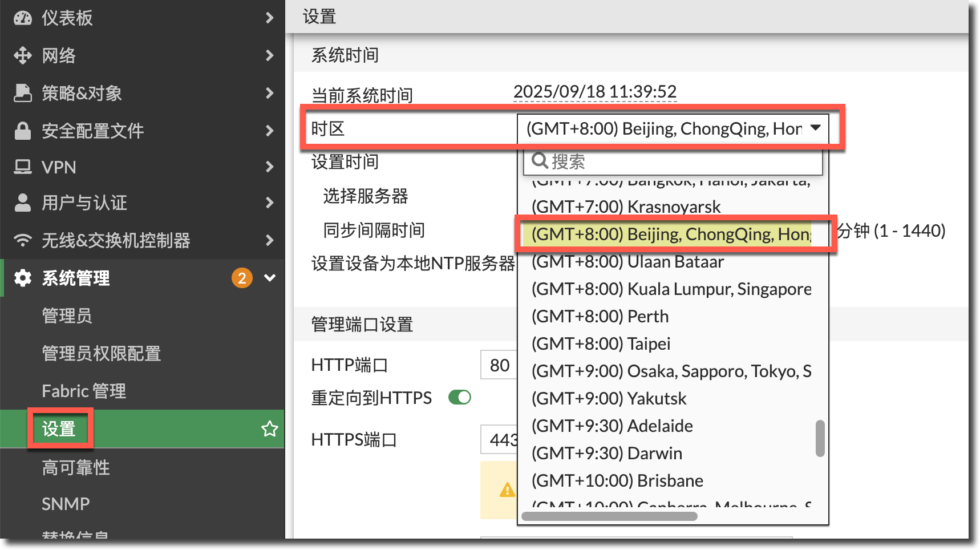Image resolution: width=980 pixels, height=550 pixels.
Task: Click the dashboard gauge icon
Action: pos(23,18)
